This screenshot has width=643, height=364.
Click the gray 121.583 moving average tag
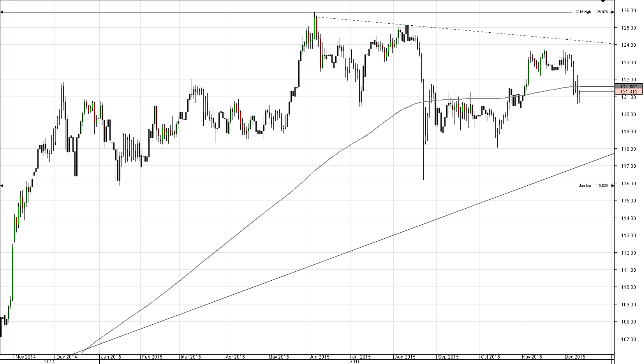point(629,86)
